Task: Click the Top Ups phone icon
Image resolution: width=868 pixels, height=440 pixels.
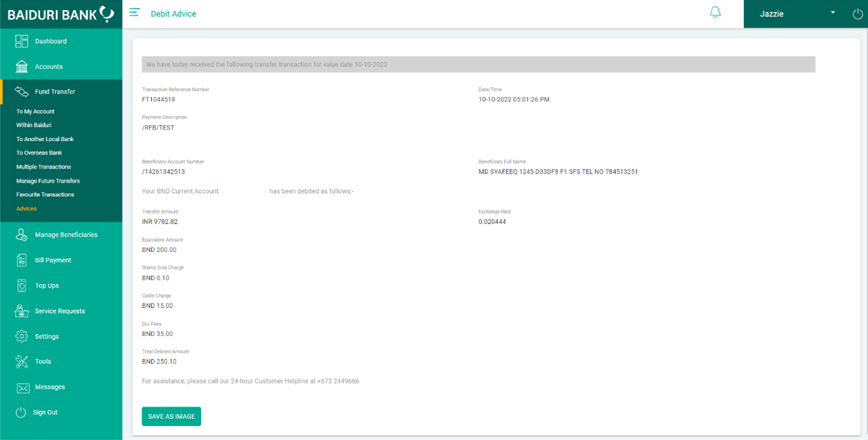Action: click(22, 286)
